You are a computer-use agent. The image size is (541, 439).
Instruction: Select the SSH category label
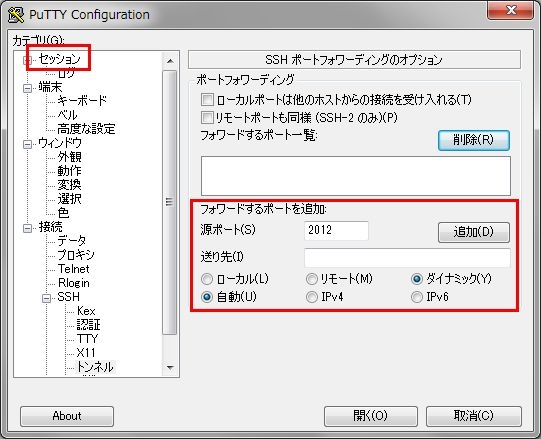click(x=68, y=297)
